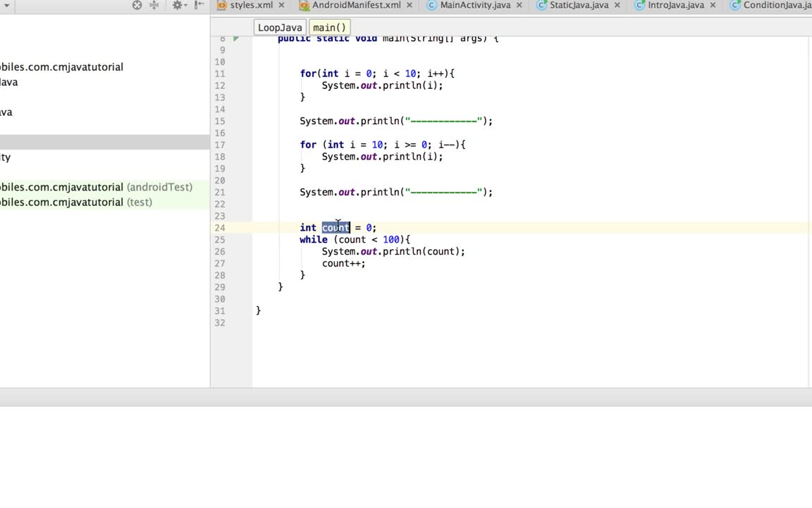Screen dimensions: 812x508
Task: Click the ConditionJava.java class icon
Action: [x=735, y=5]
